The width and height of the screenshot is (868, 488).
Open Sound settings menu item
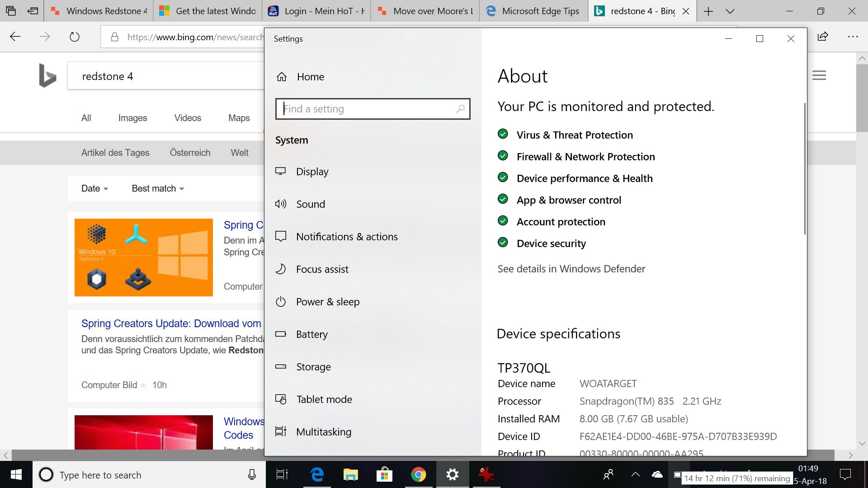point(311,204)
